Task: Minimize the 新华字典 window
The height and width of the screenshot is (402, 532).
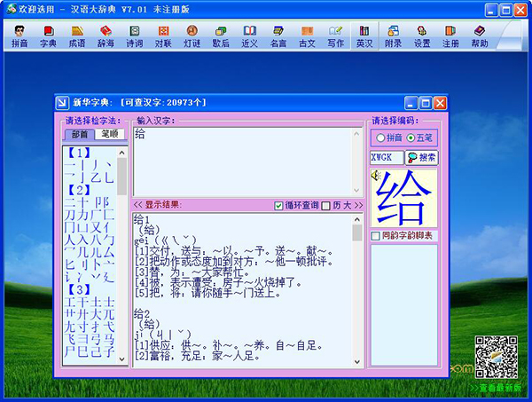Action: (x=411, y=103)
